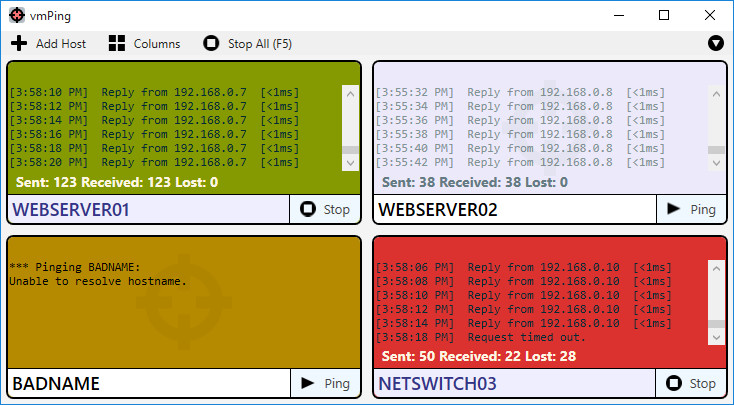734x405 pixels.
Task: Click the WEBSERVER02 log scrollbar thumb
Action: (x=716, y=150)
